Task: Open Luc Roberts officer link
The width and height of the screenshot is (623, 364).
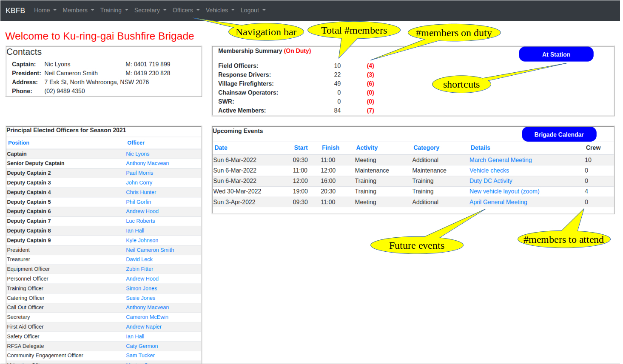Action: pyautogui.click(x=140, y=221)
